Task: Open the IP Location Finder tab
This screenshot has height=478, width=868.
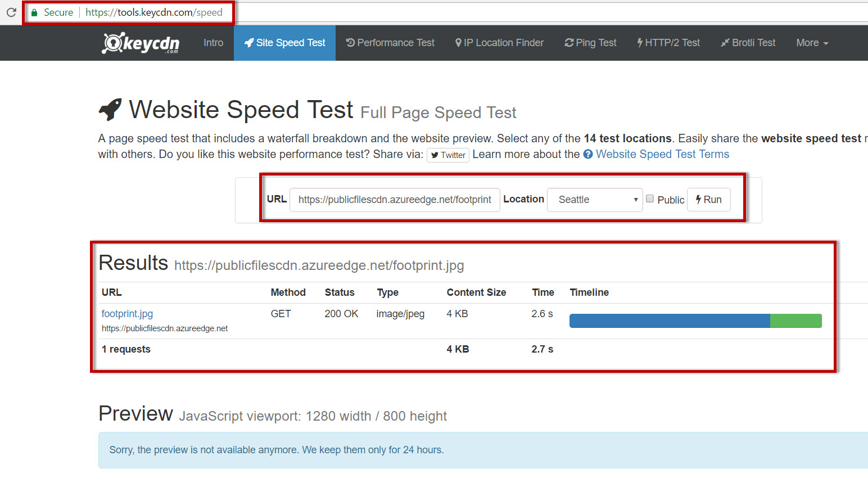Action: point(499,43)
